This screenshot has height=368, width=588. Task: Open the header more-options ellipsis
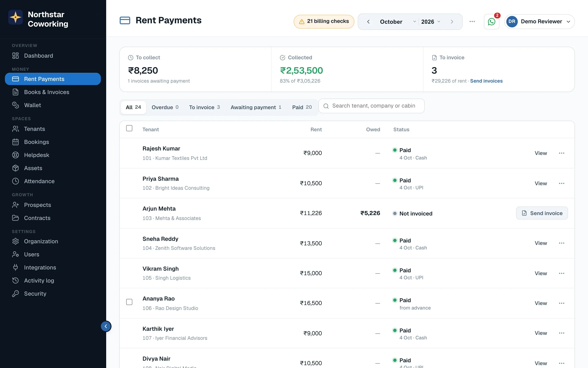(x=472, y=22)
